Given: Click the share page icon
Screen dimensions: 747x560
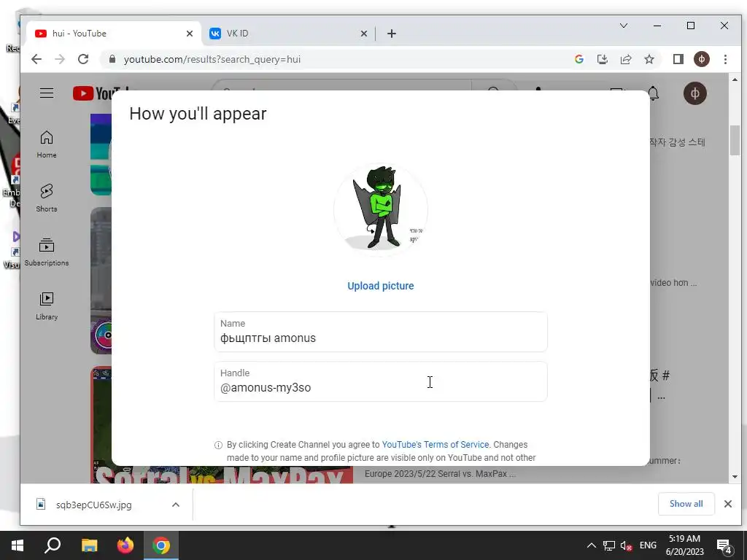Looking at the screenshot, I should pos(626,59).
